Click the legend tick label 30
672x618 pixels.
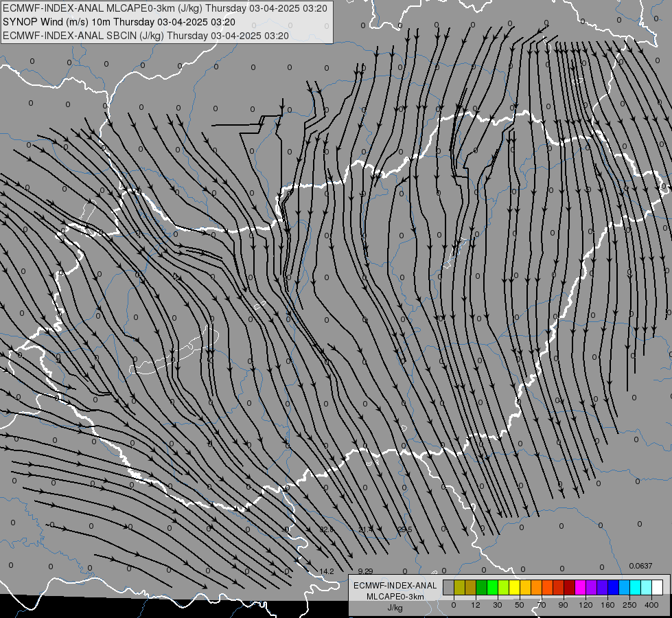[497, 605]
